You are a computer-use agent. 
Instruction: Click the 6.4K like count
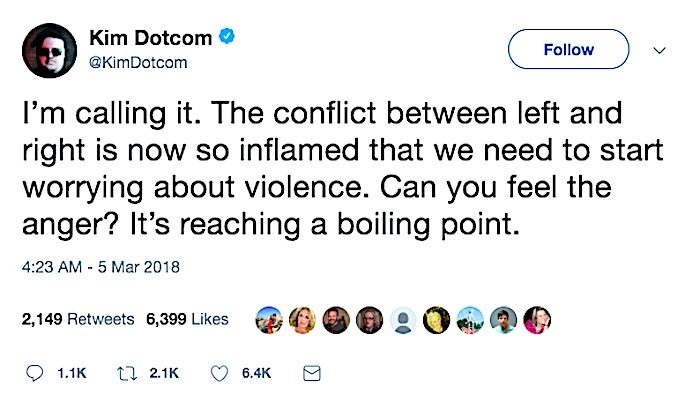(x=257, y=373)
